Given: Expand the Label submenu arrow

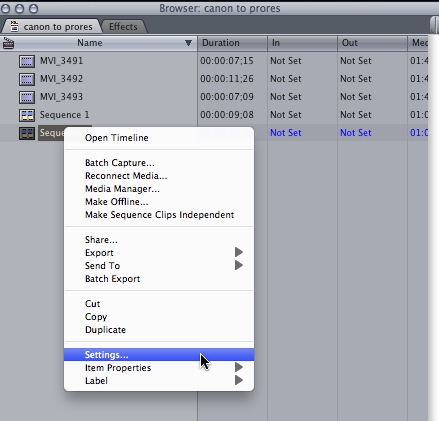Looking at the screenshot, I should coord(239,380).
